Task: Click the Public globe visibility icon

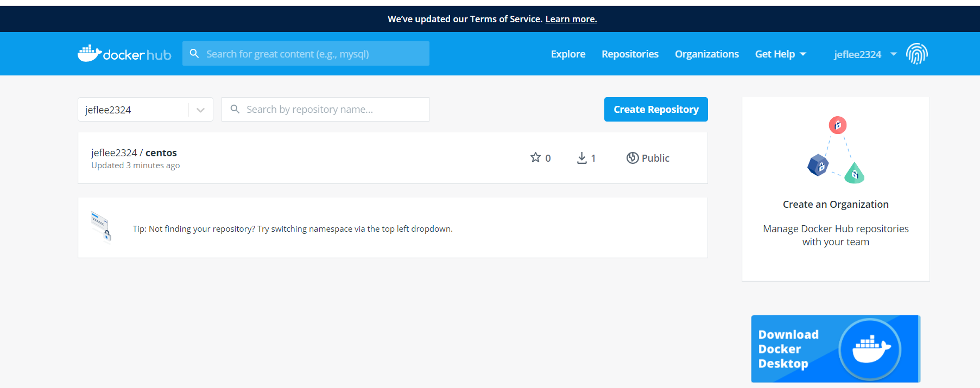Action: tap(632, 158)
